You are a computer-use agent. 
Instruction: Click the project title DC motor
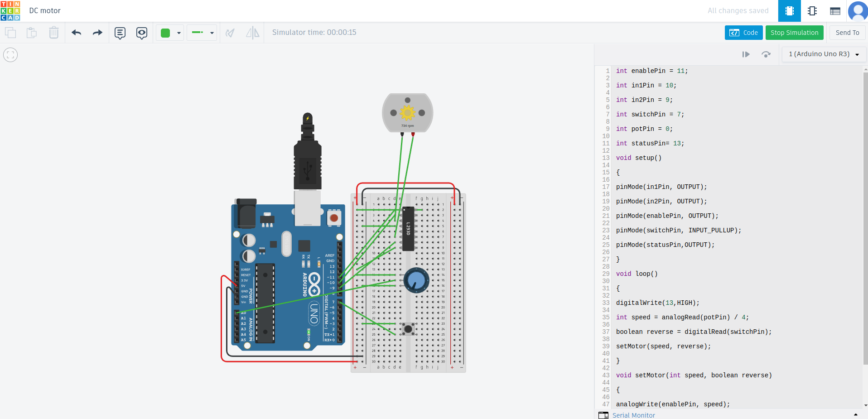coord(45,11)
